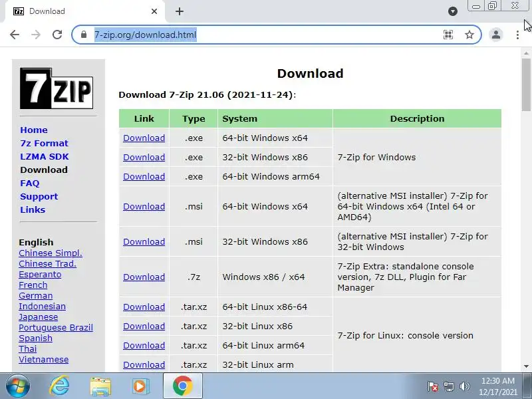Download the .7z 7-Zip Extra package
This screenshot has width=532, height=399.
point(144,277)
